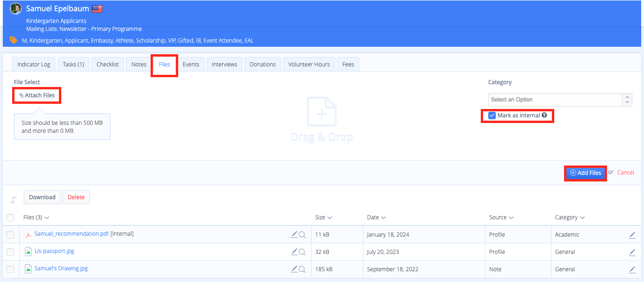
Task: Click the Attach Files button
Action: coord(37,95)
